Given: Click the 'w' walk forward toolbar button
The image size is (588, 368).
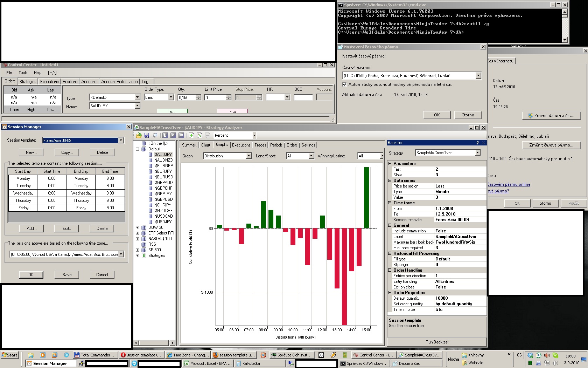Looking at the screenshot, I should (181, 135).
